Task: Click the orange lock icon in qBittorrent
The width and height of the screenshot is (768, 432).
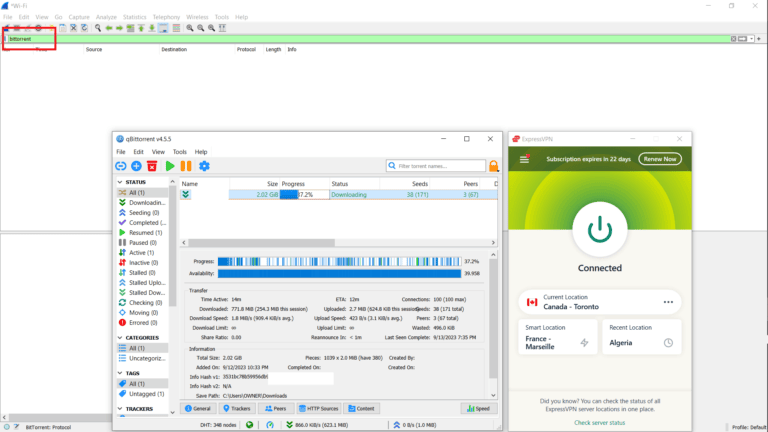Action: tap(493, 166)
